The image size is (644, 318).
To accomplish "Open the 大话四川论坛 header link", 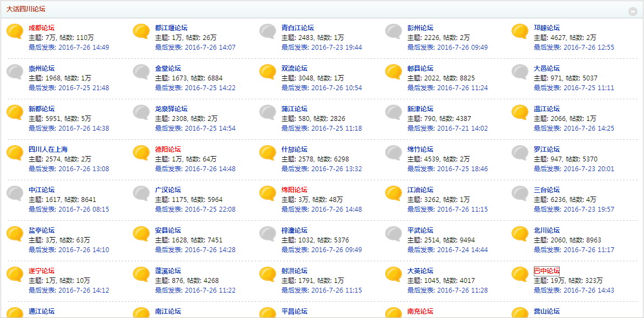I will point(25,9).
